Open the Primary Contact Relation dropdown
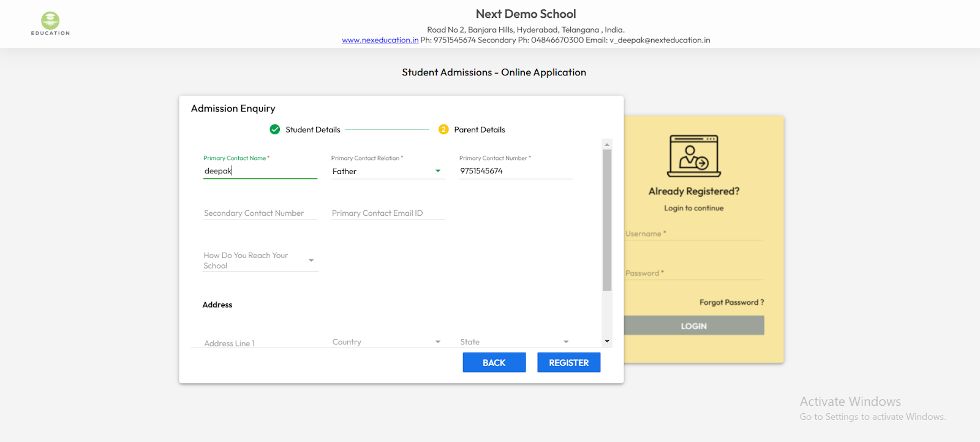The width and height of the screenshot is (980, 442). [387, 171]
